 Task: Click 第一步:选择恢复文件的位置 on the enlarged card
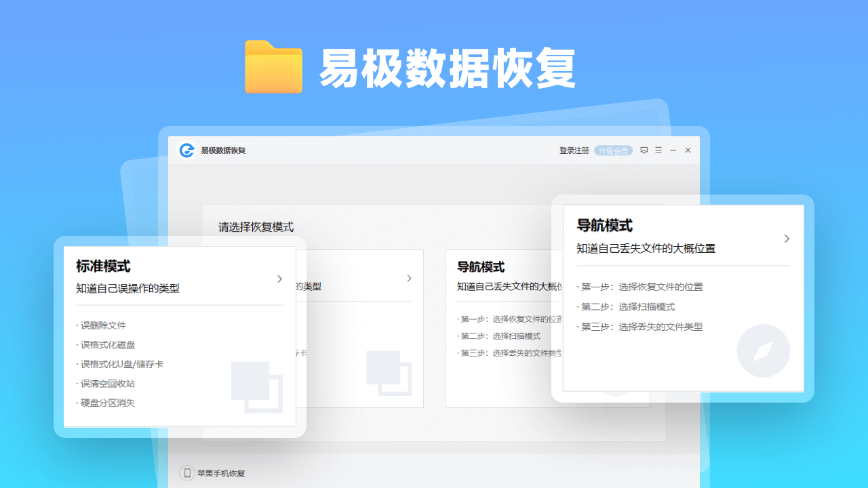click(640, 287)
